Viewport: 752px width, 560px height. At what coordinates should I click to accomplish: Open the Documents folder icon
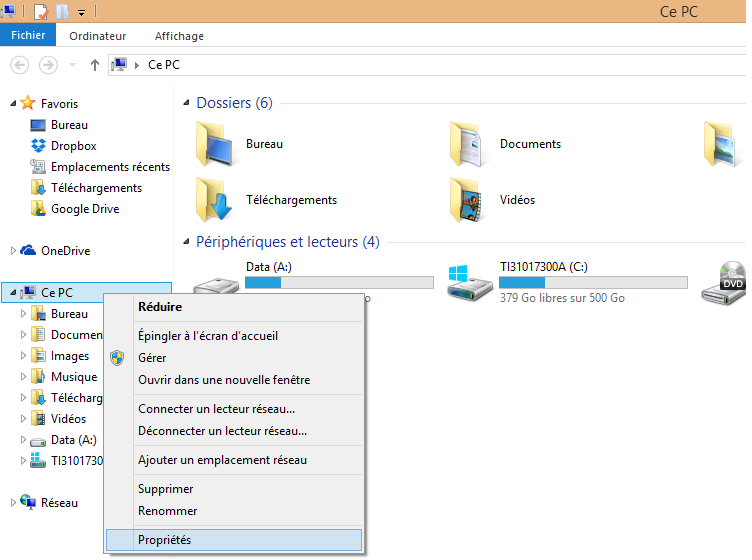click(469, 143)
